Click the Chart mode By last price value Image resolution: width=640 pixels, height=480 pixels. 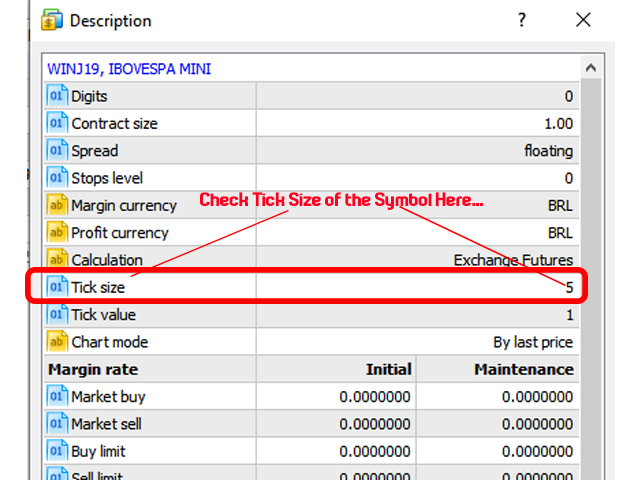533,342
